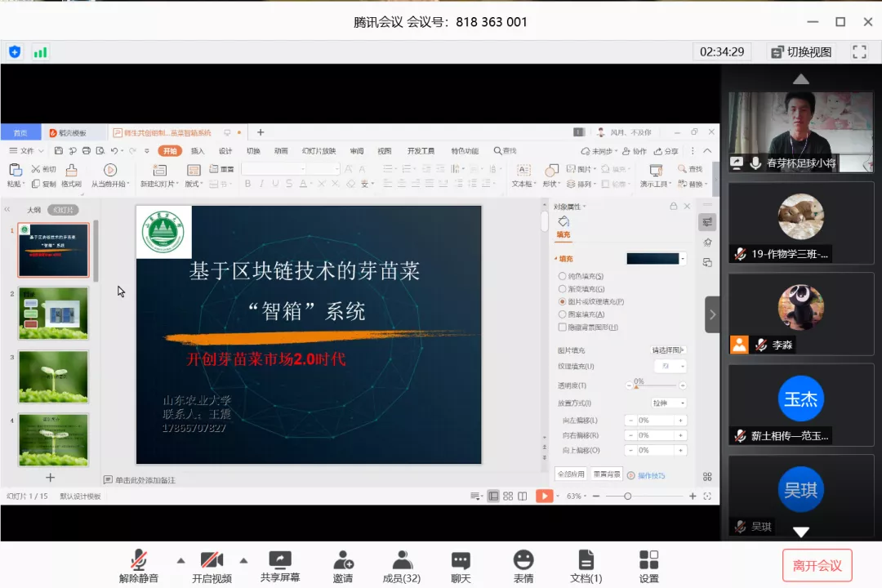Click the 切换视图 button
Image resolution: width=882 pixels, height=588 pixels.
point(801,51)
